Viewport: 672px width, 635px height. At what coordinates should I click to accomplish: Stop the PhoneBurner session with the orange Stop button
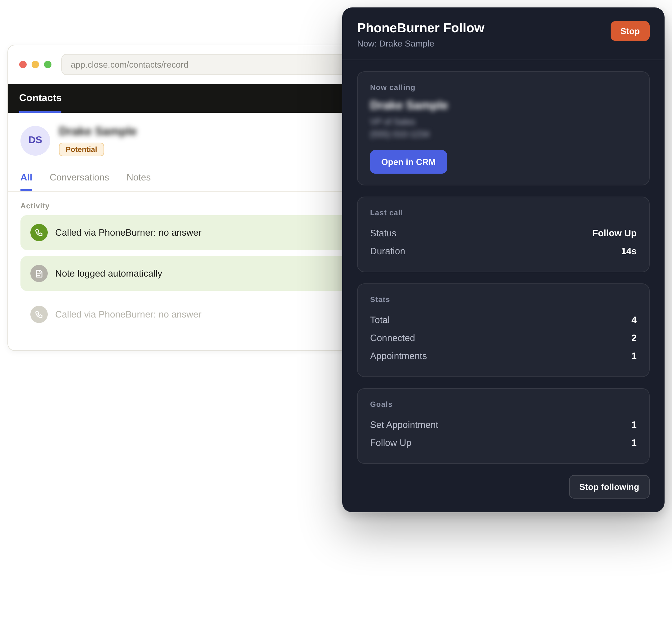click(x=630, y=31)
